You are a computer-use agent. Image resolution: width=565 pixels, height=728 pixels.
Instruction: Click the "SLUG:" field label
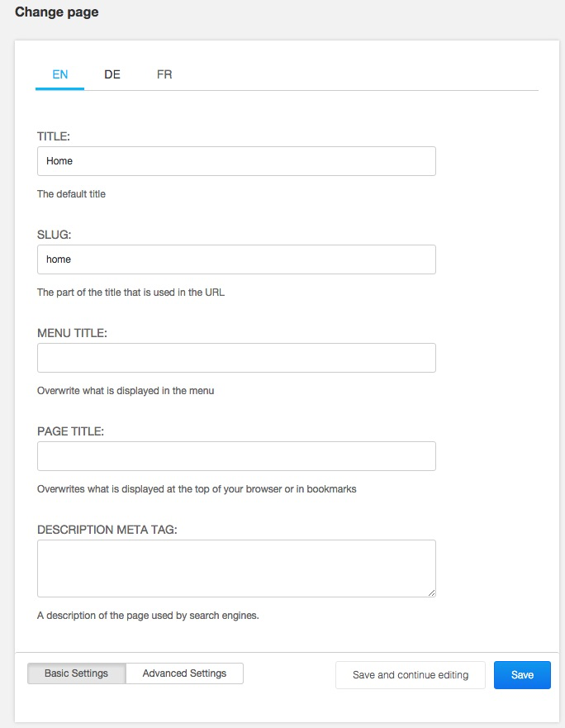(x=55, y=235)
